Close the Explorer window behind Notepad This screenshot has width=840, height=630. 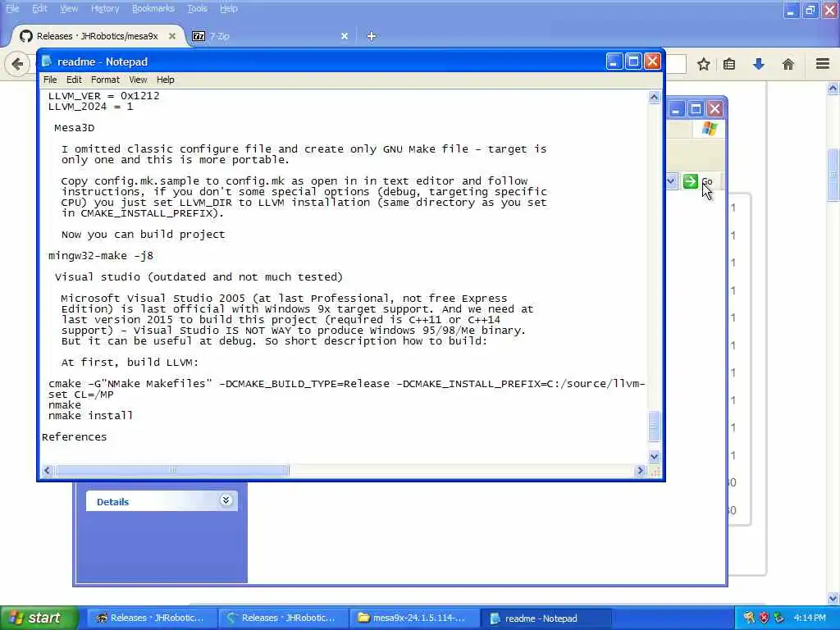coord(714,109)
